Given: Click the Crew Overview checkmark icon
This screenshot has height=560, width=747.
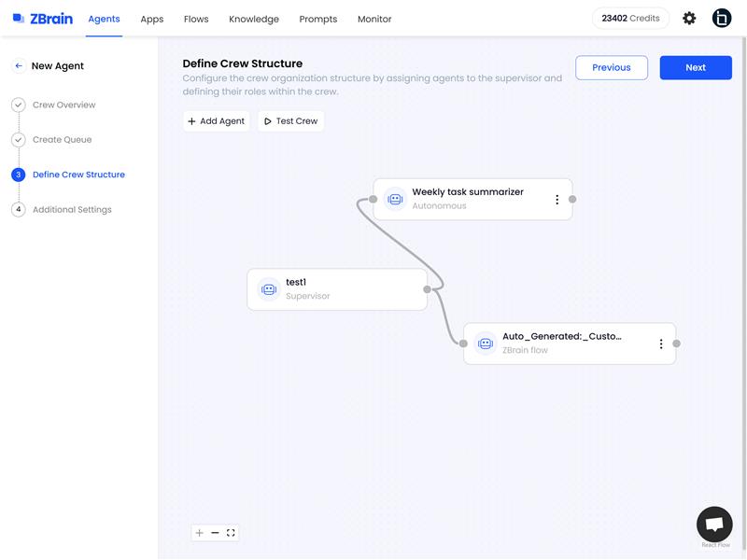Looking at the screenshot, I should 18,105.
